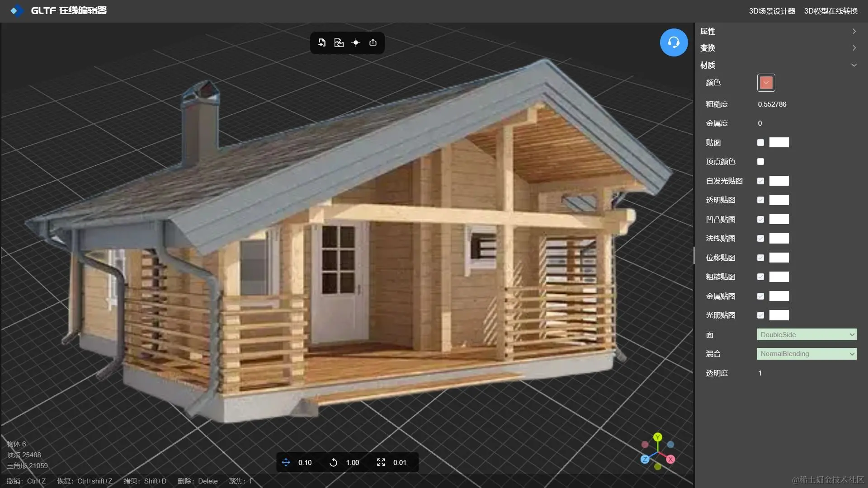Click the light point crosshair icon
Image resolution: width=868 pixels, height=488 pixels.
[356, 42]
